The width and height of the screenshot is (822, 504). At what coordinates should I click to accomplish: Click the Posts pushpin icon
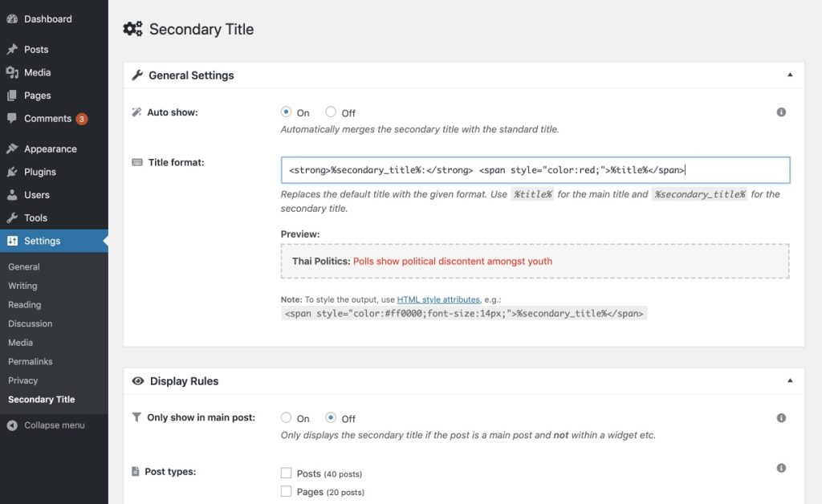12,50
